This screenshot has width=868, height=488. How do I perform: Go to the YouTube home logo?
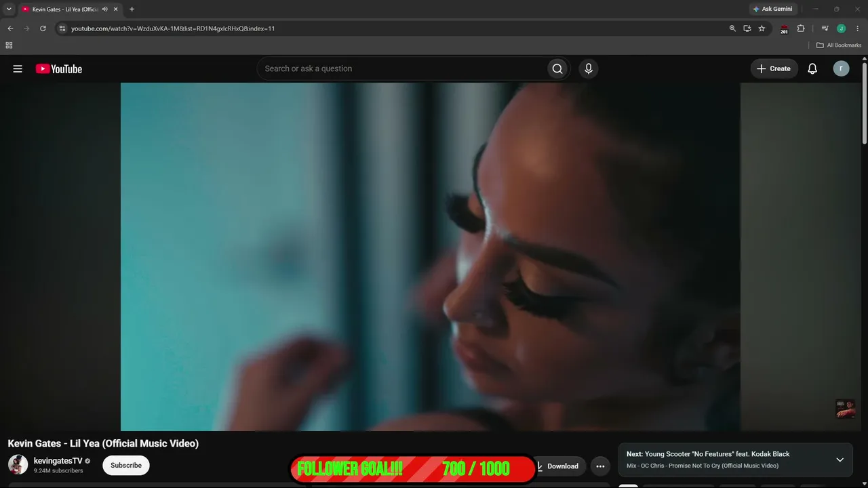pos(59,68)
